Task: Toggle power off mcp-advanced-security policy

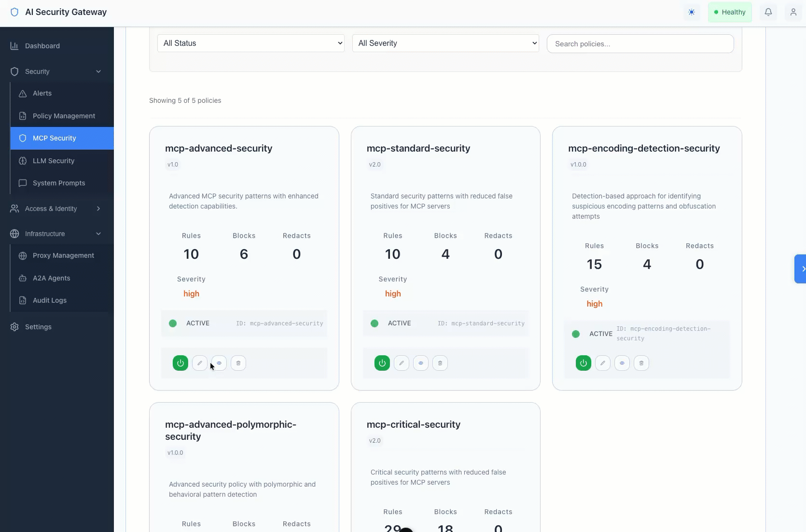Action: click(180, 363)
